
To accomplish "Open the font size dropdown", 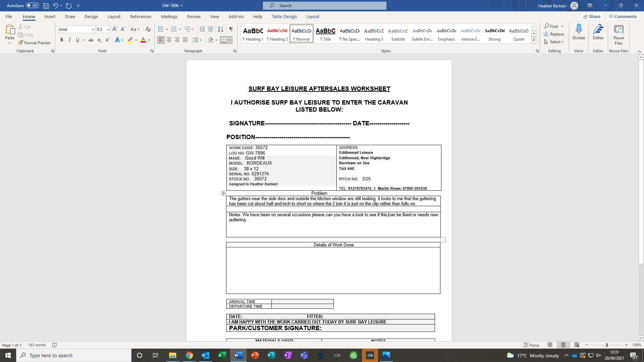I will pyautogui.click(x=108, y=29).
